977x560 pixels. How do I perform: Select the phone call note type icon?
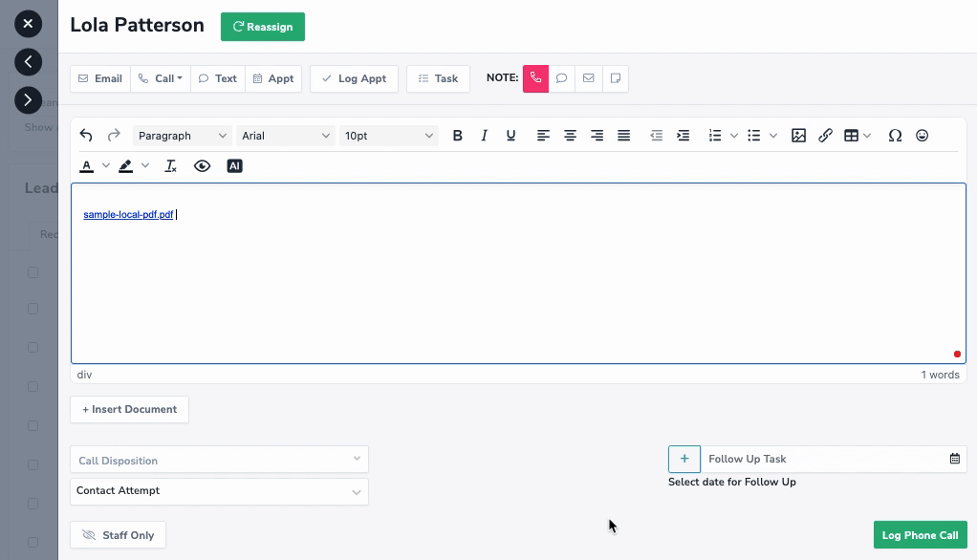pos(535,78)
